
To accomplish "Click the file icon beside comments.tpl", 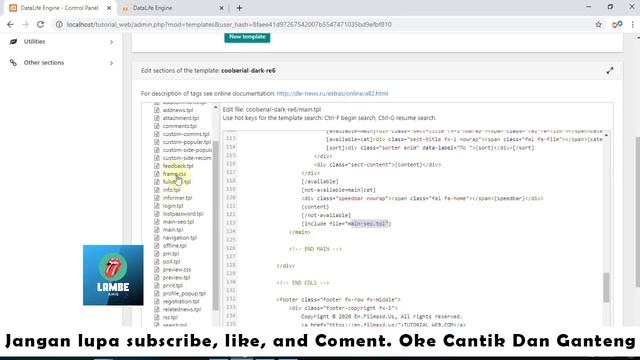I will tap(157, 126).
